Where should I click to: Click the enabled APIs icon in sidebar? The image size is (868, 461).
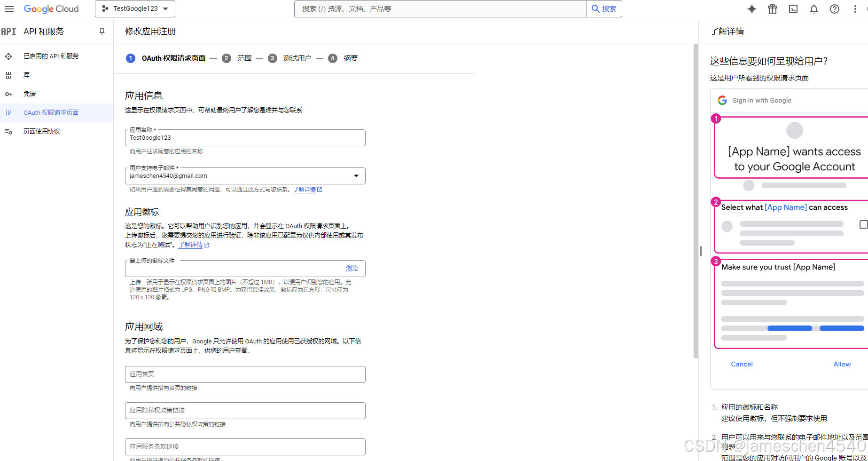8,56
